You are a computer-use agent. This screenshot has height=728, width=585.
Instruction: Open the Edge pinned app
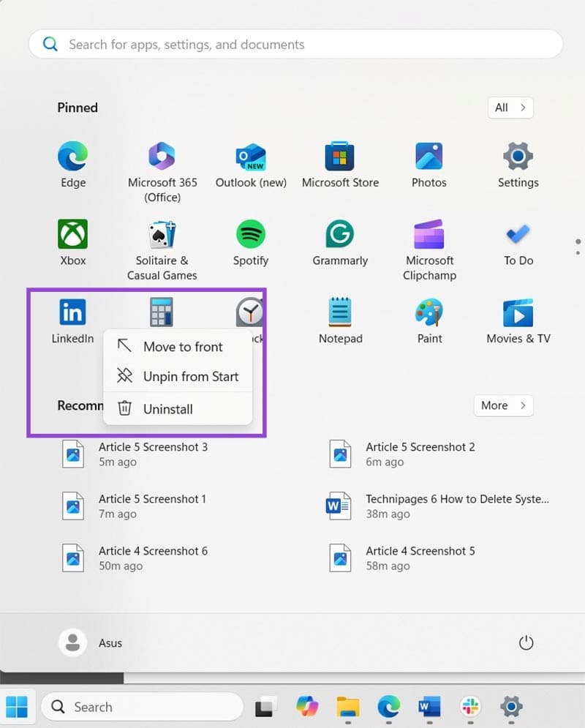click(x=73, y=165)
